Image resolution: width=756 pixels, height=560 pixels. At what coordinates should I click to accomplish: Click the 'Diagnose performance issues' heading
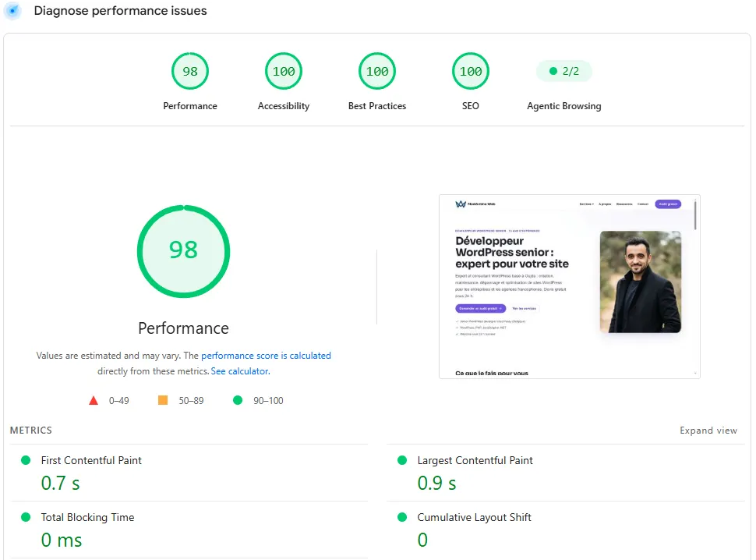pos(120,11)
